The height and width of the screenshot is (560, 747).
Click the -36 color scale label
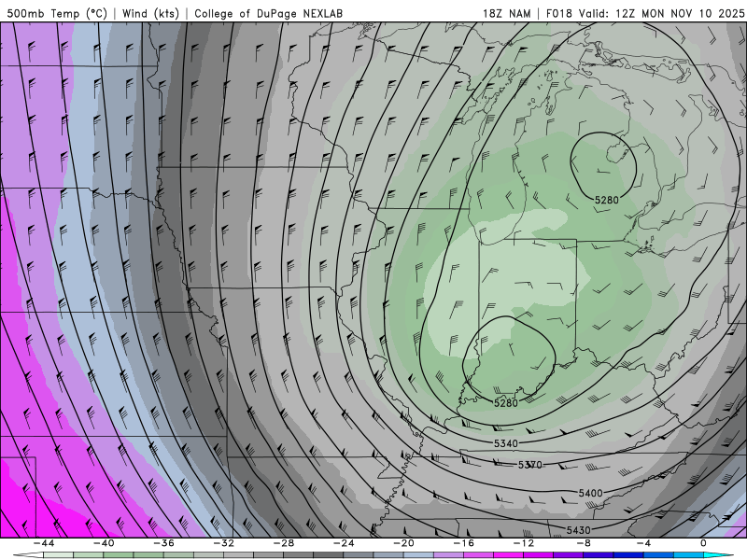coord(163,543)
